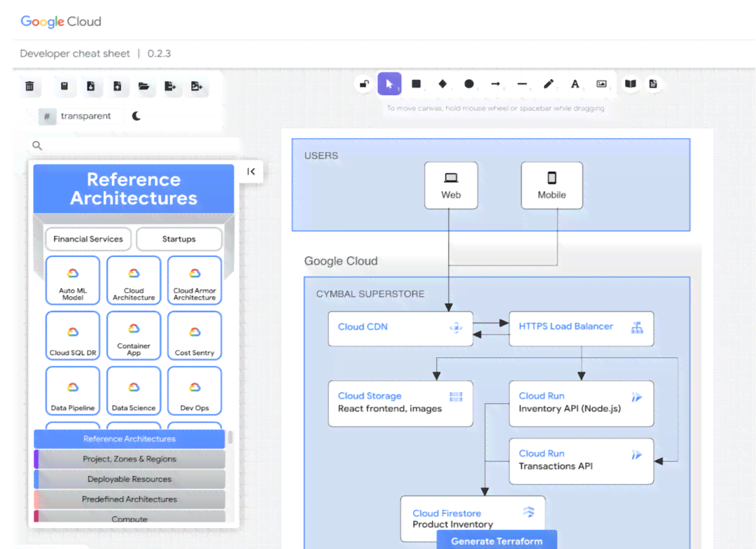Toggle the canvas lock icon

pos(365,84)
